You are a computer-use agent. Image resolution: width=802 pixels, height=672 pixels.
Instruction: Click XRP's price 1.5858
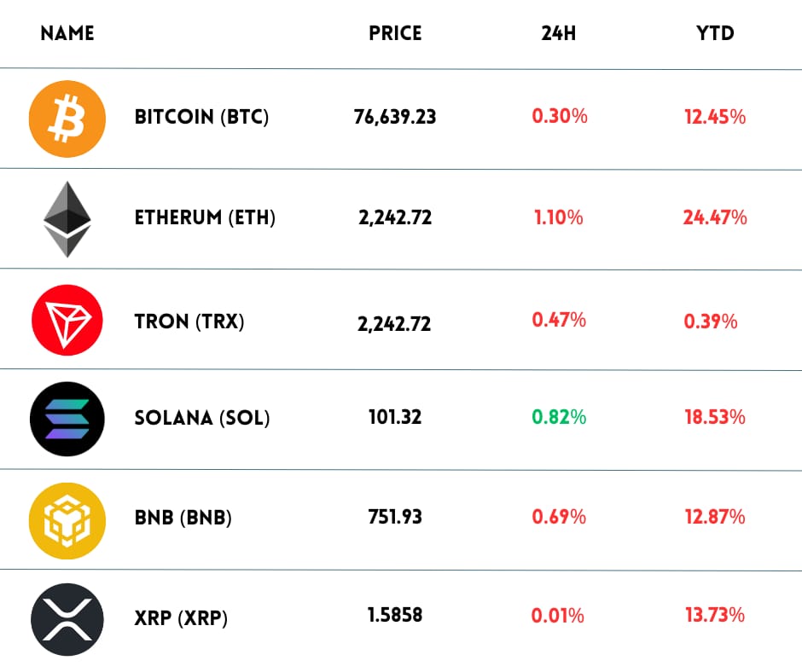(395, 615)
